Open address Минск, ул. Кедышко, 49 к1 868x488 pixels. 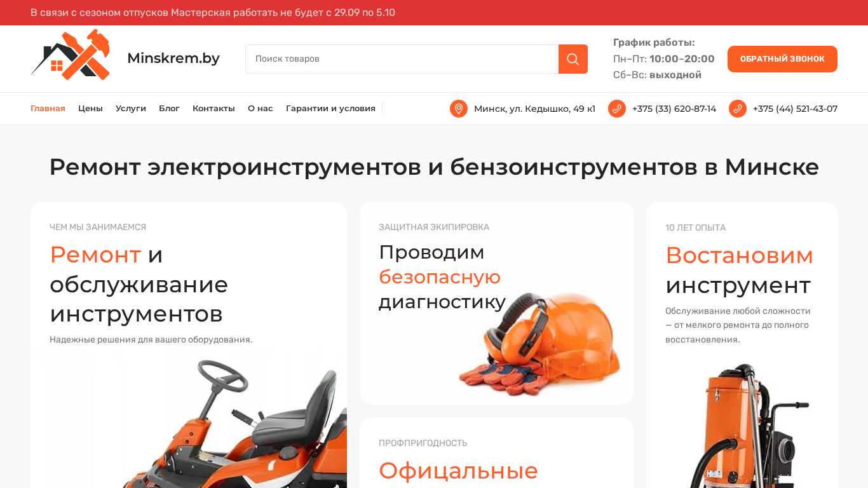tap(534, 109)
